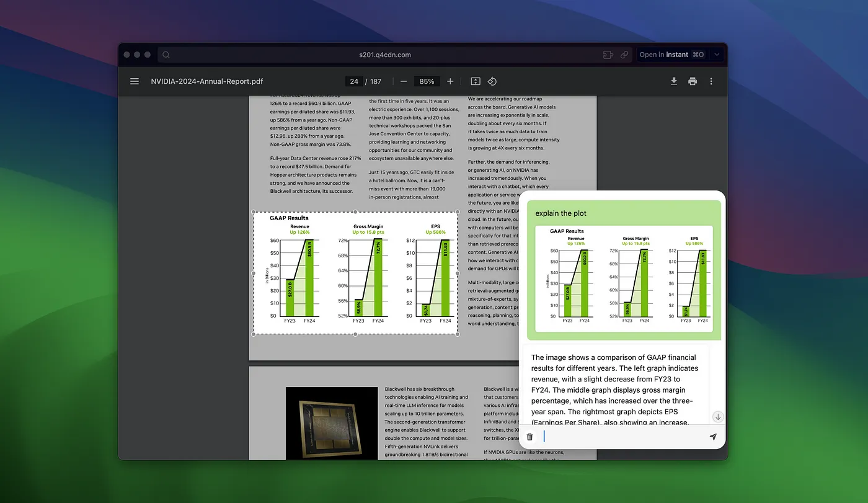Click the 'explain the plot' message text

click(x=560, y=213)
